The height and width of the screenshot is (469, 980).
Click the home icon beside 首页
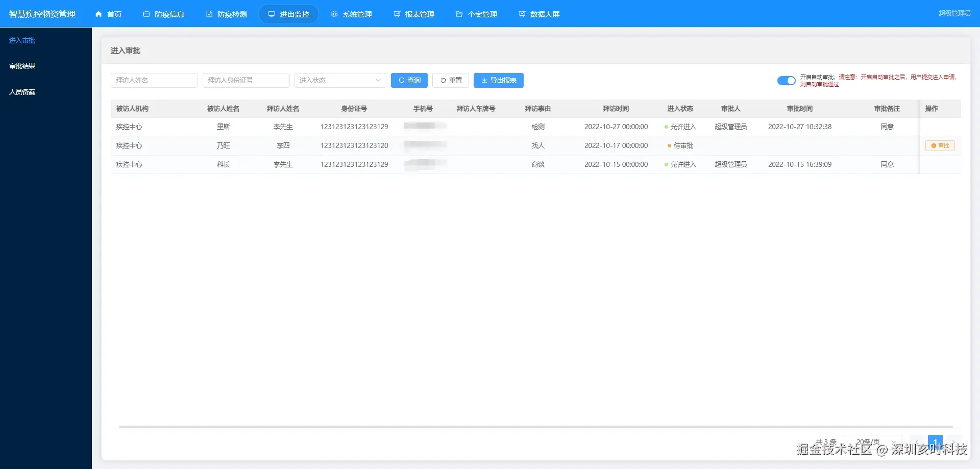tap(99, 14)
